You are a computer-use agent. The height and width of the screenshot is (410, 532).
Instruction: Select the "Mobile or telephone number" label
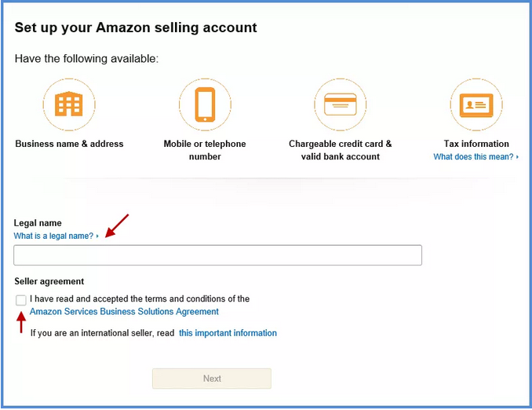pyautogui.click(x=205, y=150)
